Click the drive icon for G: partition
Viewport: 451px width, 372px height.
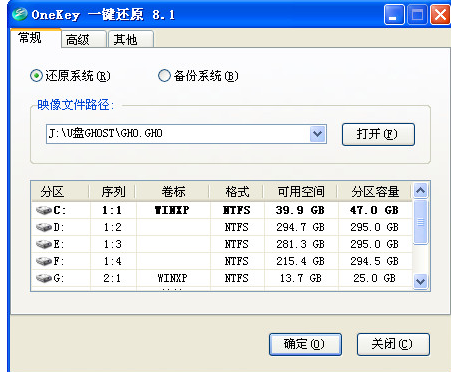(44, 278)
